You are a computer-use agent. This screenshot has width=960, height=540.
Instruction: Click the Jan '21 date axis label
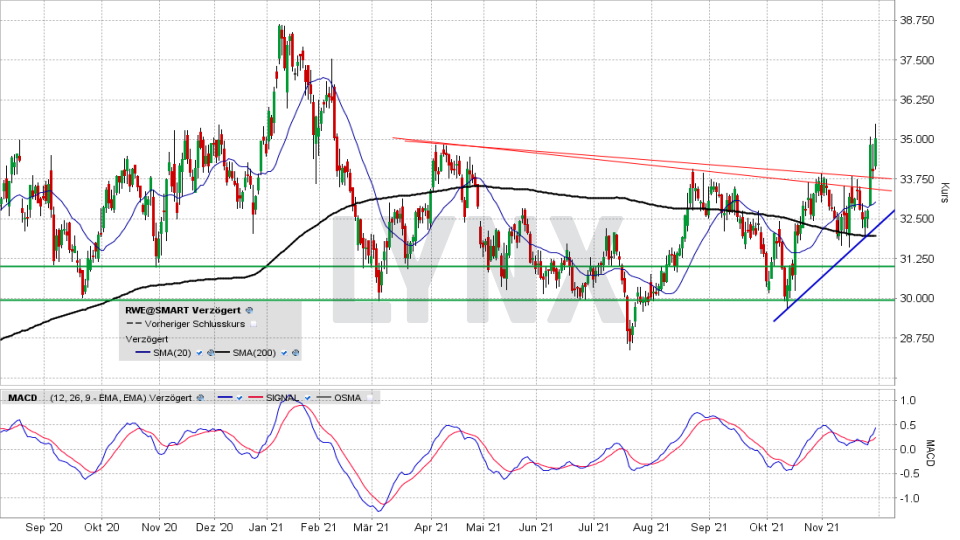click(x=266, y=528)
